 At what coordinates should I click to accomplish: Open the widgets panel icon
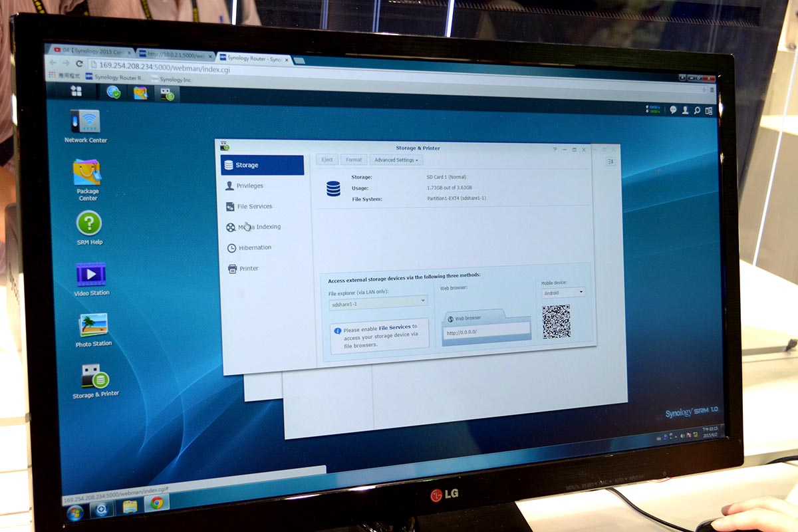(709, 111)
